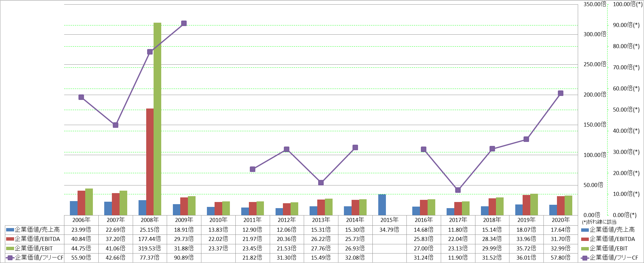Click the lone blue bar for 2015年

tap(382, 205)
